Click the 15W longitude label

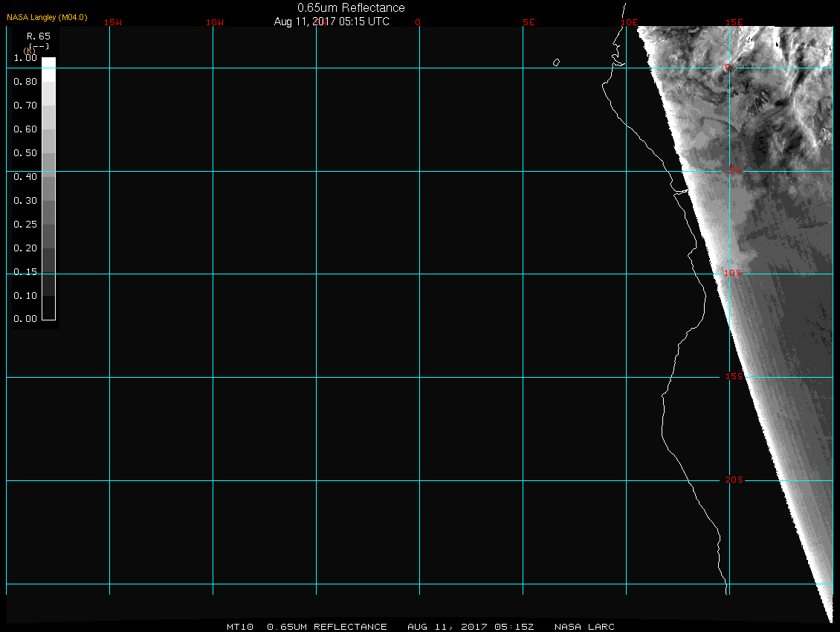113,22
